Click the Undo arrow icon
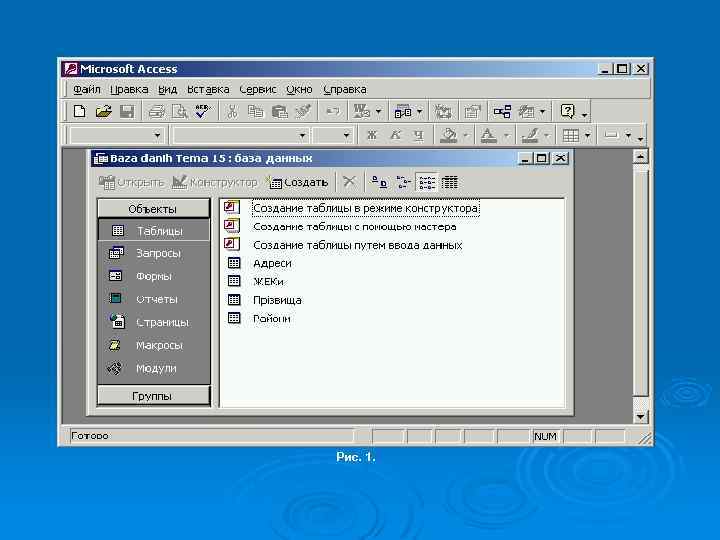This screenshot has height=540, width=720. (x=332, y=111)
